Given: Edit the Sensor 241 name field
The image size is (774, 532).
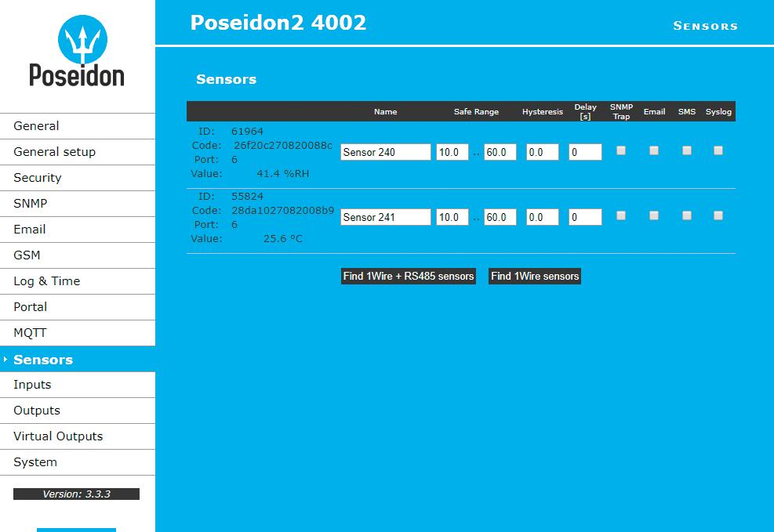Looking at the screenshot, I should click(386, 217).
